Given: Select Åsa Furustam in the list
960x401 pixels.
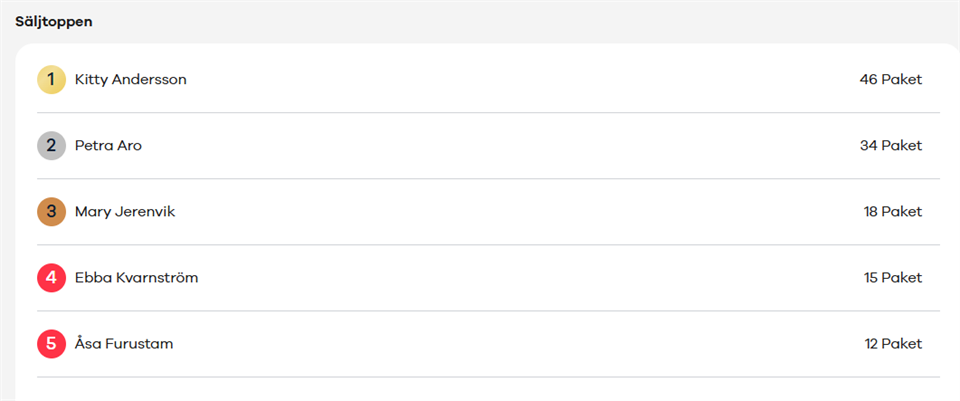Looking at the screenshot, I should pos(124,343).
